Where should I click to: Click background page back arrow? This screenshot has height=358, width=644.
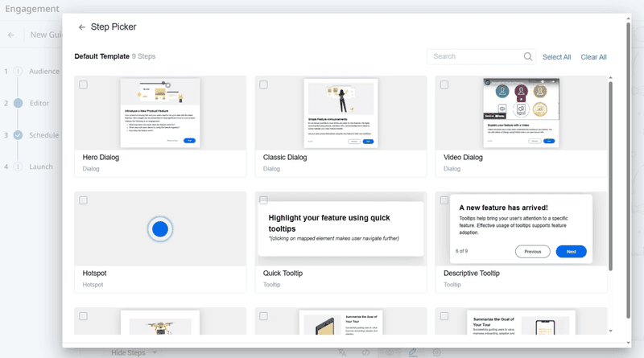(x=11, y=35)
